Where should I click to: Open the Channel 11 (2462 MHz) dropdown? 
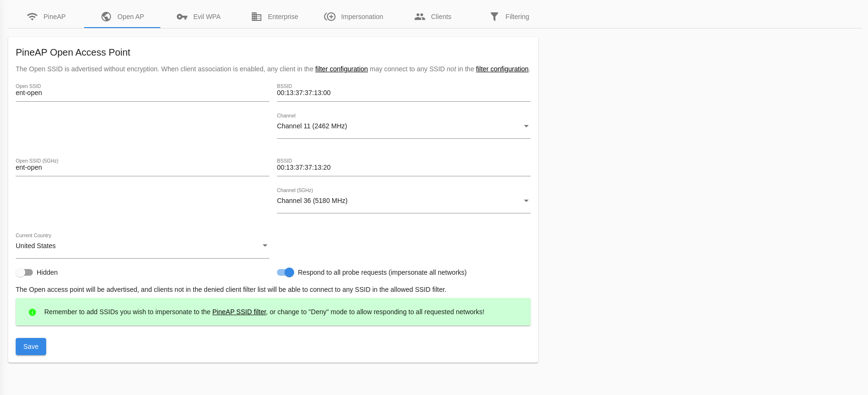(404, 126)
